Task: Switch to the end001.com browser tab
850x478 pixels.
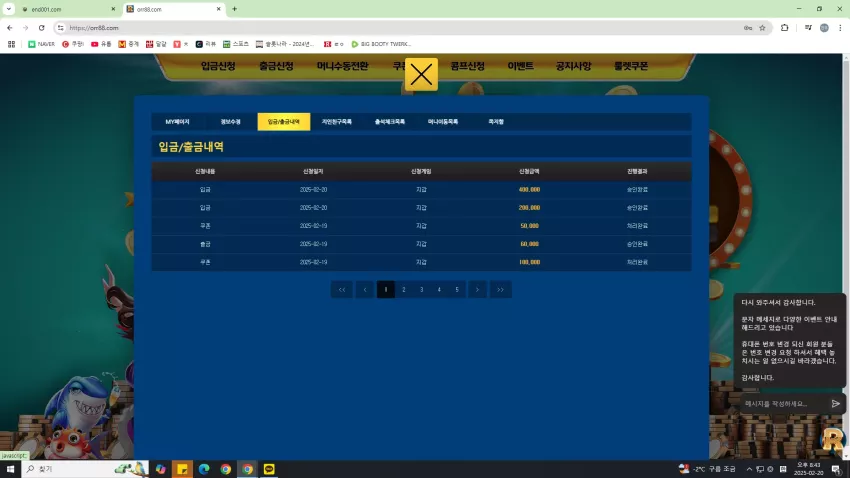Action: (66, 9)
